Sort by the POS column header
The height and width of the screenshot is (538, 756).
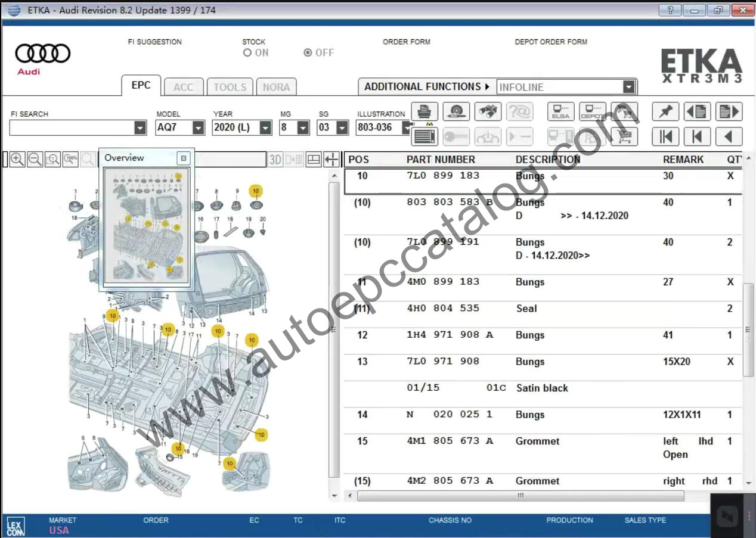(x=359, y=160)
